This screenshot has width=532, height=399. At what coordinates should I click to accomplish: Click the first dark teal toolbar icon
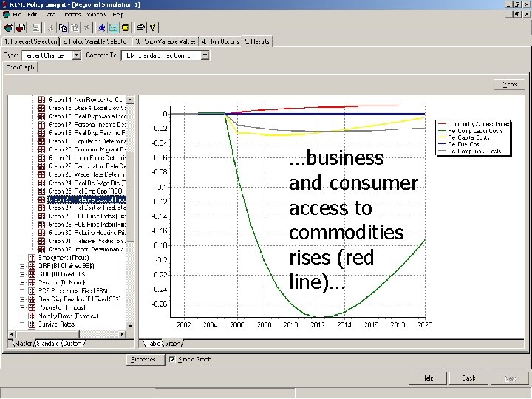(8, 27)
